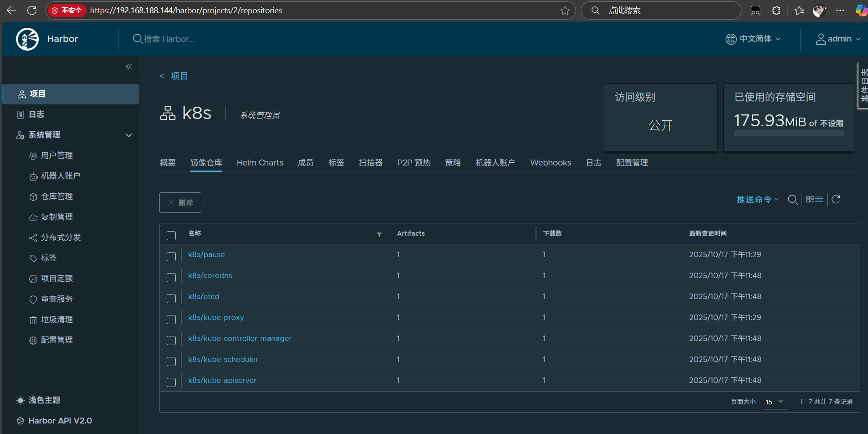Click the browser address bar URL
This screenshot has width=868, height=434.
coord(186,10)
